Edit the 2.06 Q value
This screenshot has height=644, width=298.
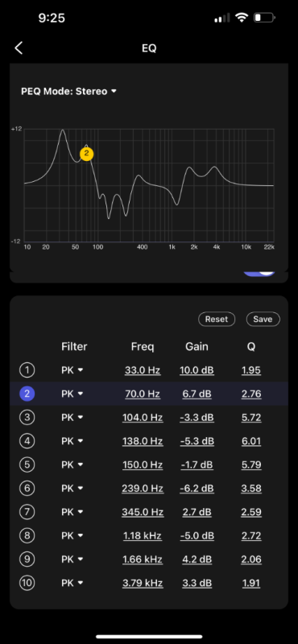[x=251, y=559]
